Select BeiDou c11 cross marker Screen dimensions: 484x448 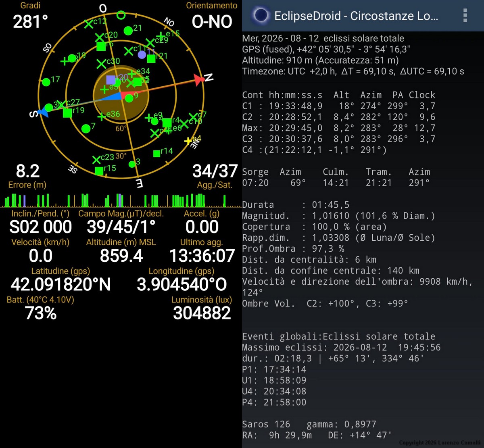(x=129, y=51)
